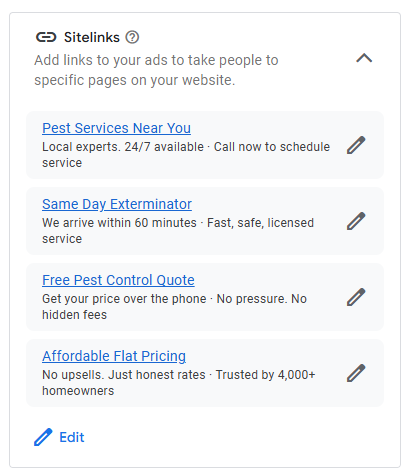Edit the Free Pest Control Quote pencil
The width and height of the screenshot is (416, 469).
[356, 297]
